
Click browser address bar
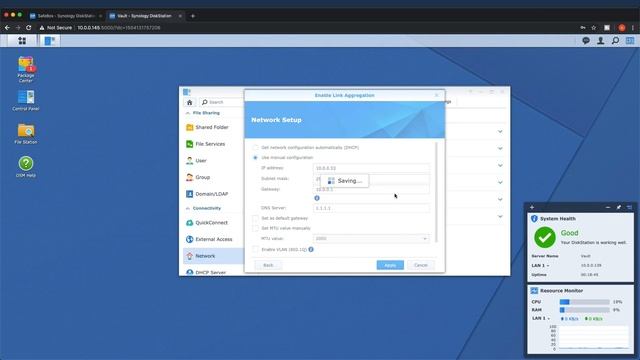point(306,28)
